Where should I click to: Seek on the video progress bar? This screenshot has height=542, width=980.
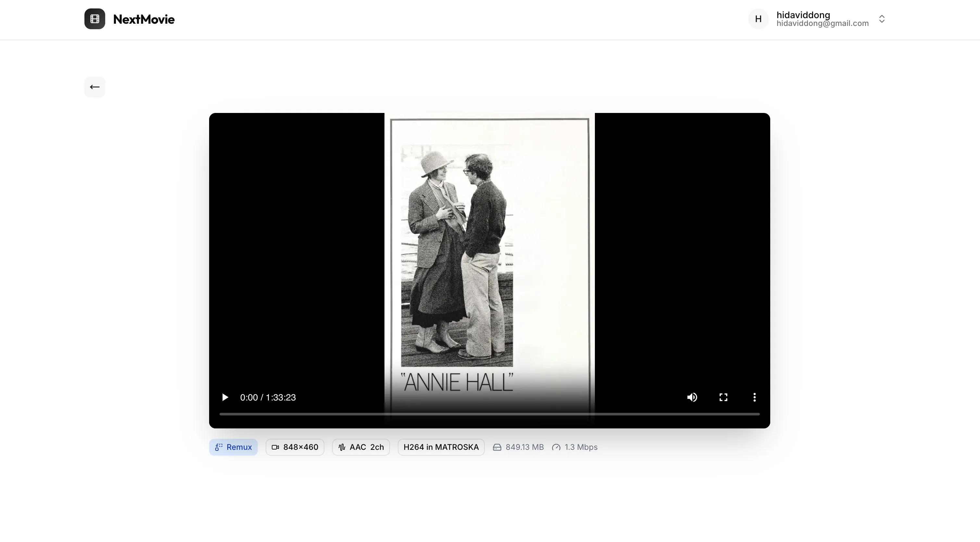[x=489, y=414]
